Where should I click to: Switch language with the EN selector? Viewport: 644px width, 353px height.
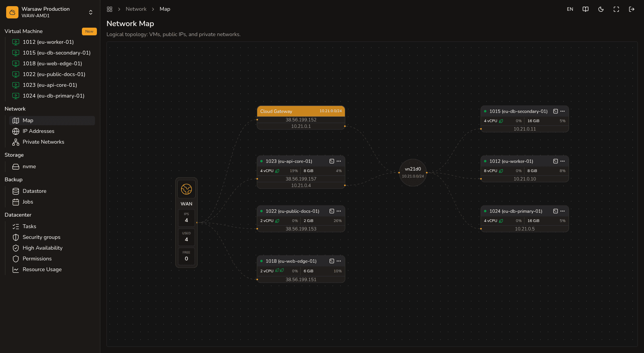pos(570,9)
